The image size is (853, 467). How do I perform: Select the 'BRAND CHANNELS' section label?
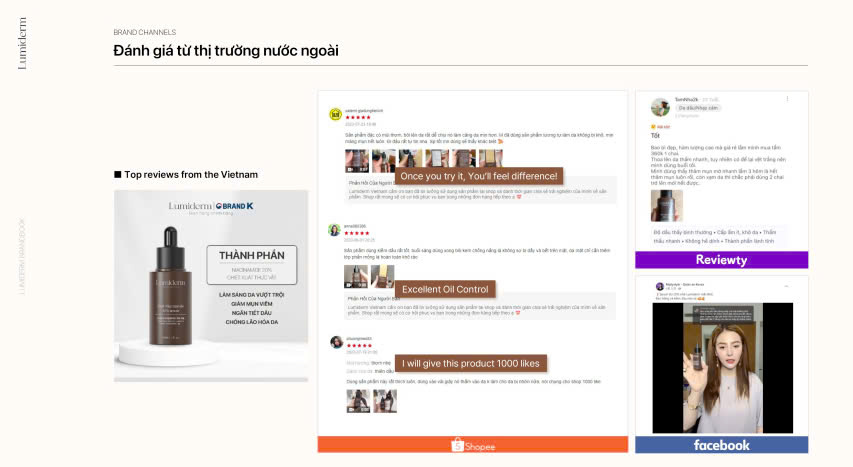pyautogui.click(x=144, y=32)
